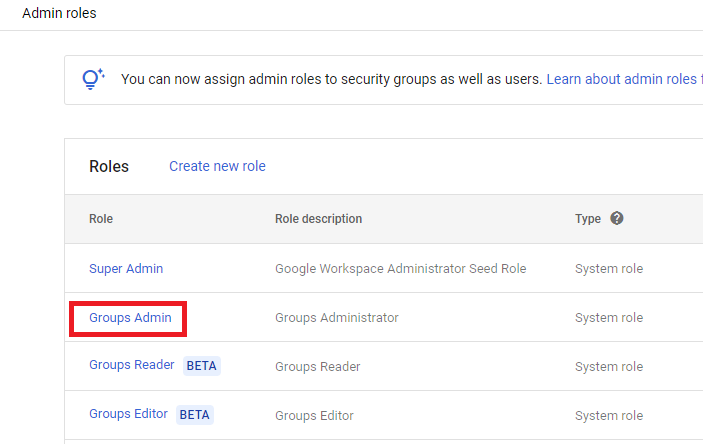
Task: Open the Super Admin role
Action: tap(126, 268)
